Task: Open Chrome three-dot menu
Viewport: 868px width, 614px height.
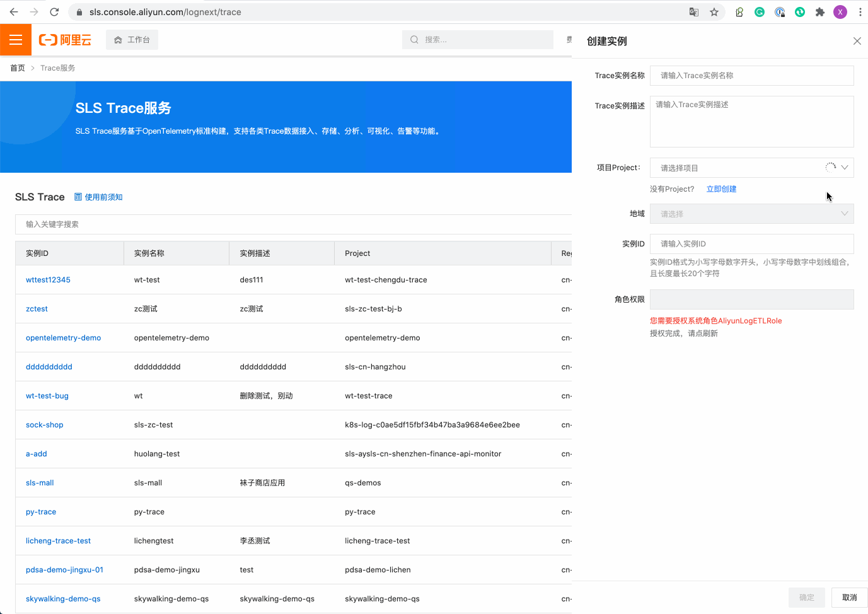Action: [860, 12]
